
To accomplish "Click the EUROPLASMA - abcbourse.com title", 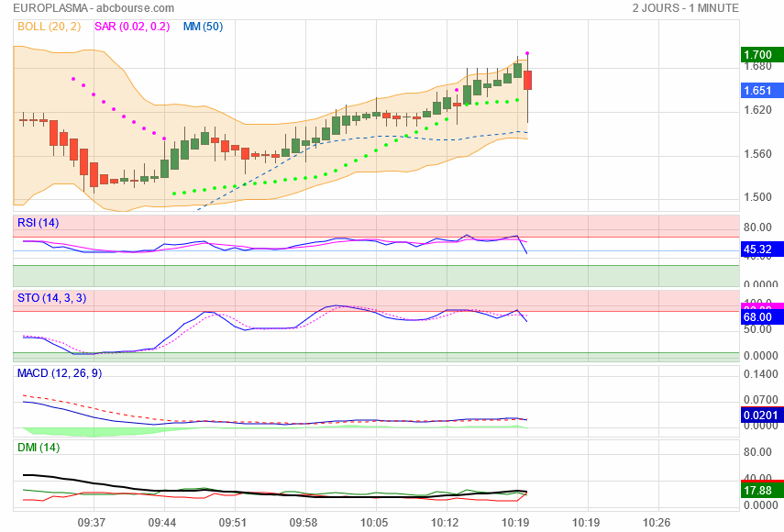I will (94, 8).
